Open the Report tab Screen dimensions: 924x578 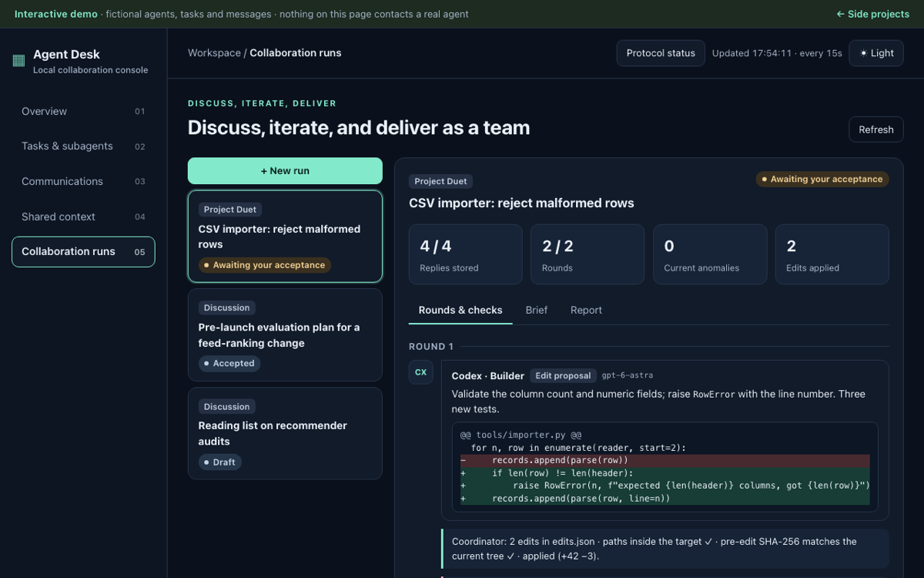point(586,310)
